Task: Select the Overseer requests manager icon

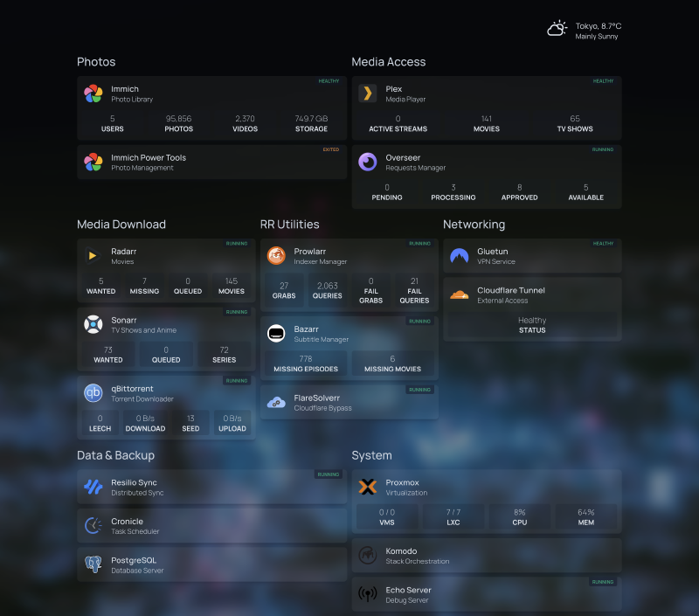Action: (367, 163)
